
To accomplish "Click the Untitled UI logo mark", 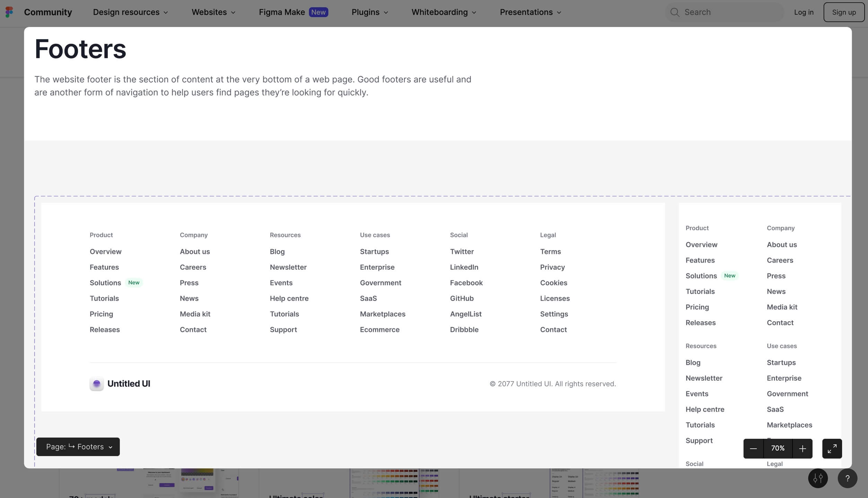I will coord(97,384).
